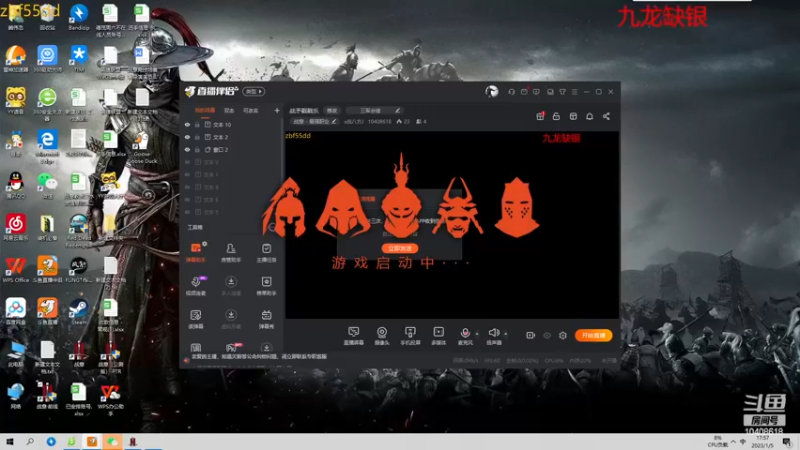Screen dimensions: 800x450
Task: Select the 文本 10 source row
Action: pos(231,124)
